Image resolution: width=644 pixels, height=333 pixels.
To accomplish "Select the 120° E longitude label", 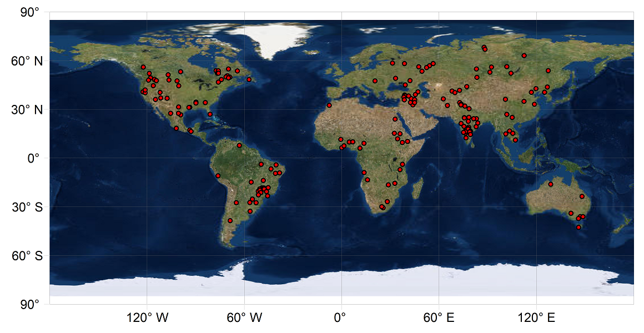I will 536,318.
